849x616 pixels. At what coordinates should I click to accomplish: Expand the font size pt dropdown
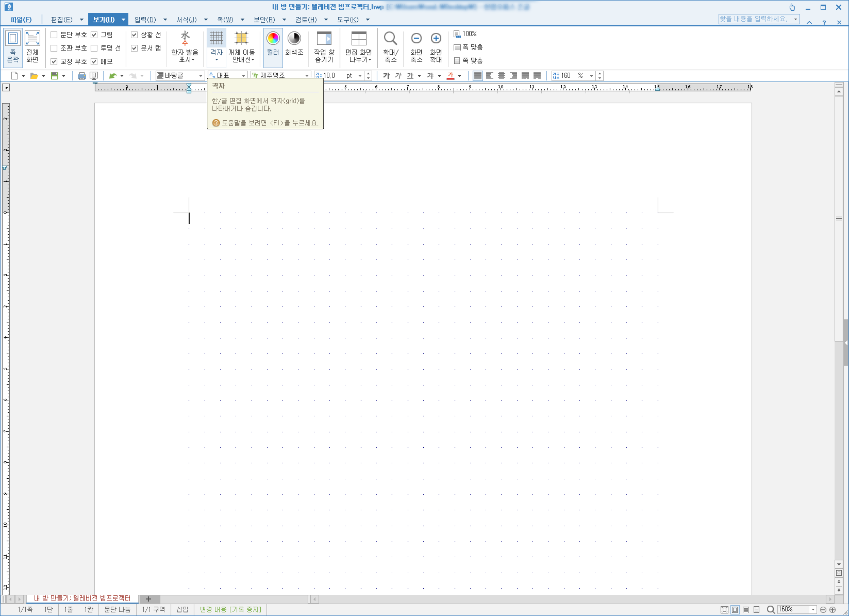click(x=360, y=76)
